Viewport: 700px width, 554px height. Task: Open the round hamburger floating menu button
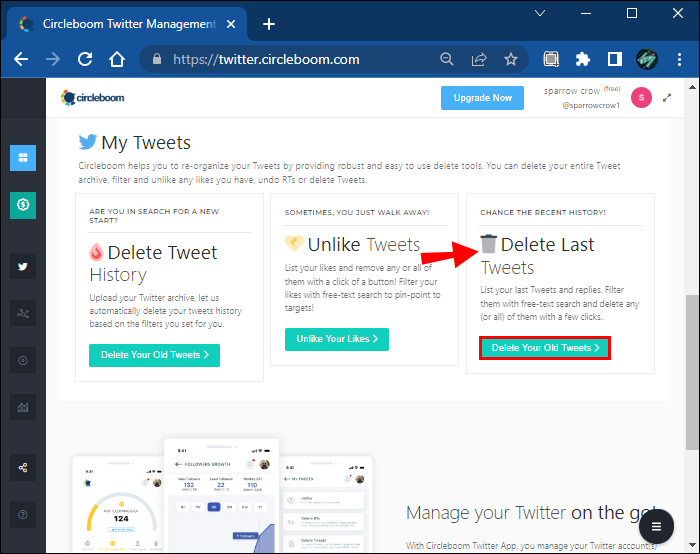click(x=656, y=527)
